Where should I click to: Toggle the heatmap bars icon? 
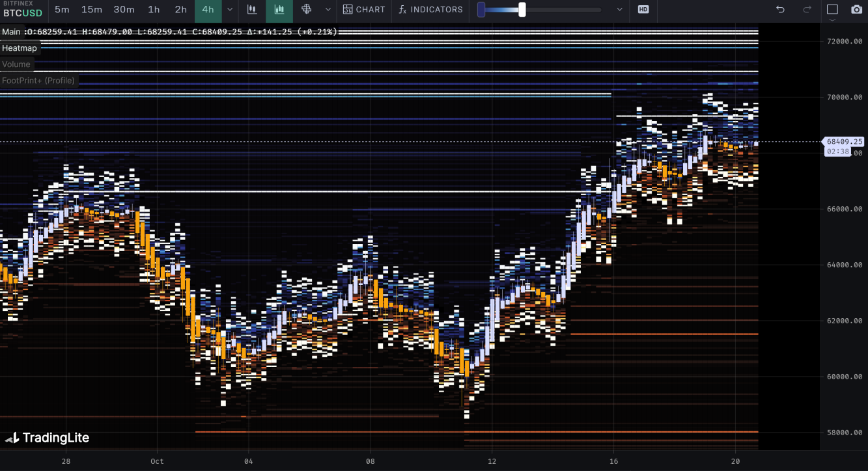279,10
